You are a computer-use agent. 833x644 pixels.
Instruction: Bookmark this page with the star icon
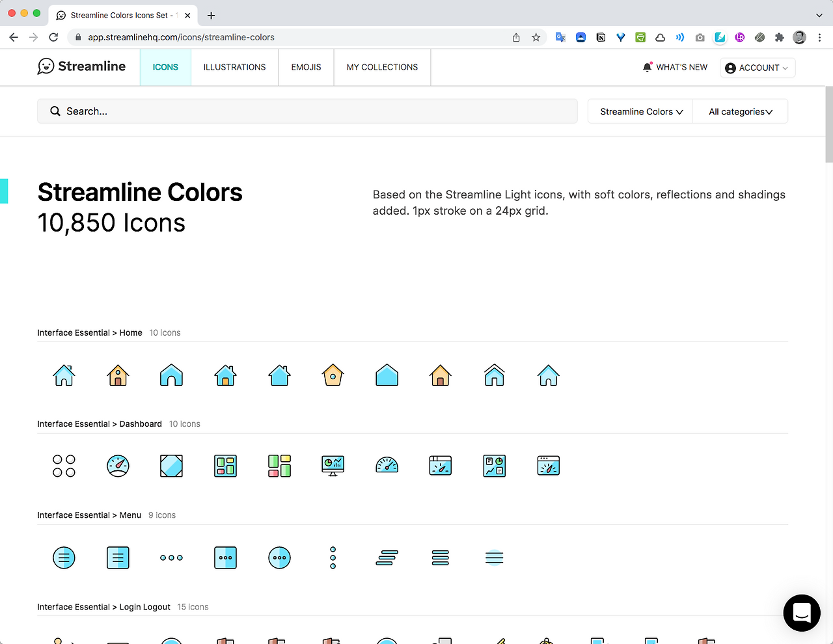click(x=536, y=37)
